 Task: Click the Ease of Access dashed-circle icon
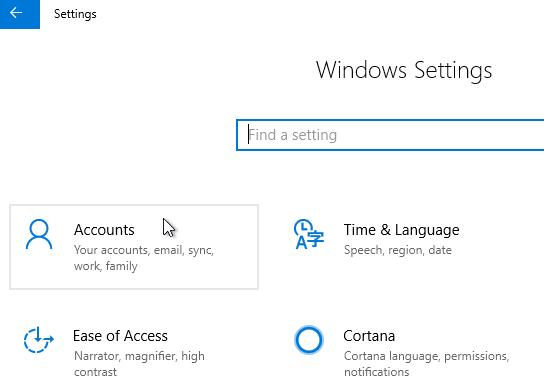(38, 340)
